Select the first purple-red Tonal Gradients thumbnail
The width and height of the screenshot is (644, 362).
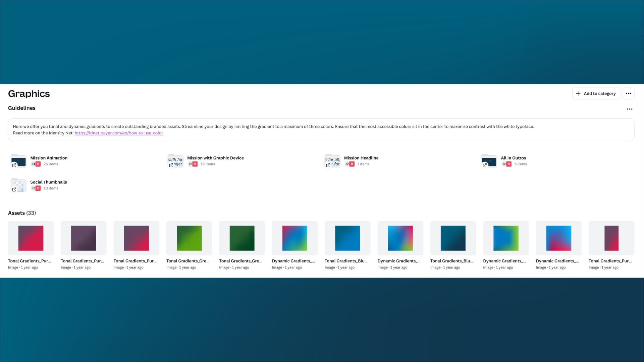pyautogui.click(x=31, y=238)
